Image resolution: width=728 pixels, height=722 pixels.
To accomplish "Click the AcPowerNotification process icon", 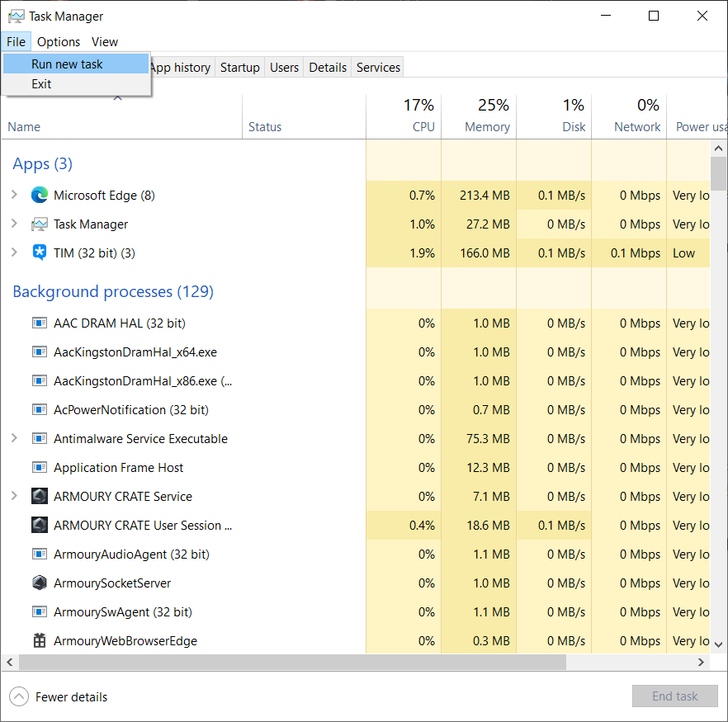I will point(40,409).
